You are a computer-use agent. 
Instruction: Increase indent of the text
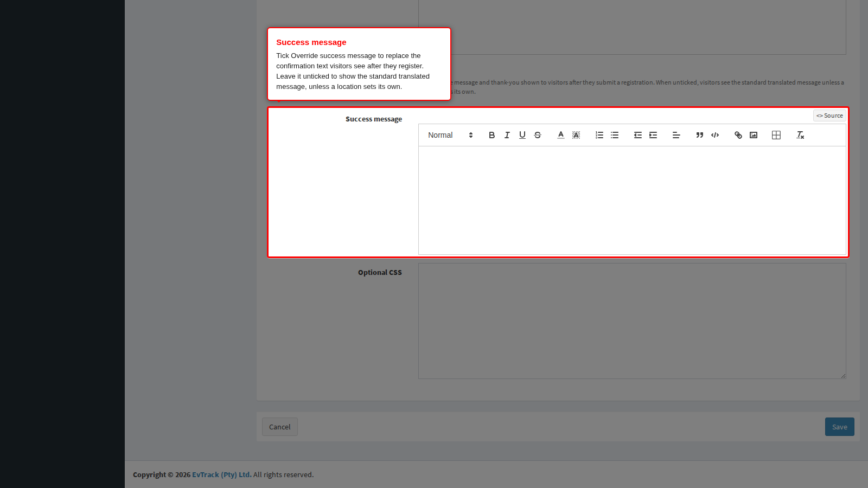point(653,135)
